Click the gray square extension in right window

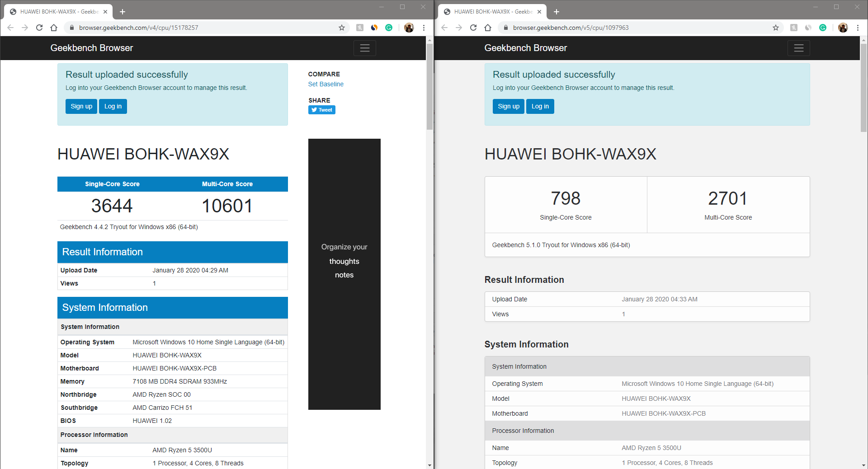[x=794, y=28]
